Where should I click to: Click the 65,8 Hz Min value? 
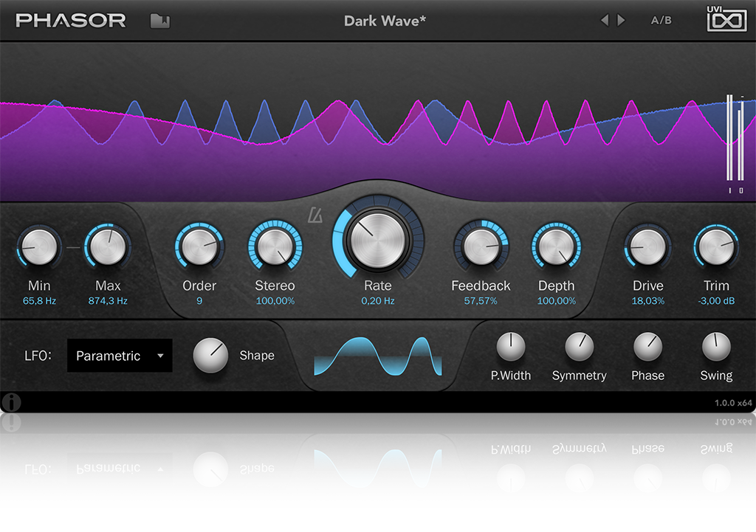[x=40, y=301]
